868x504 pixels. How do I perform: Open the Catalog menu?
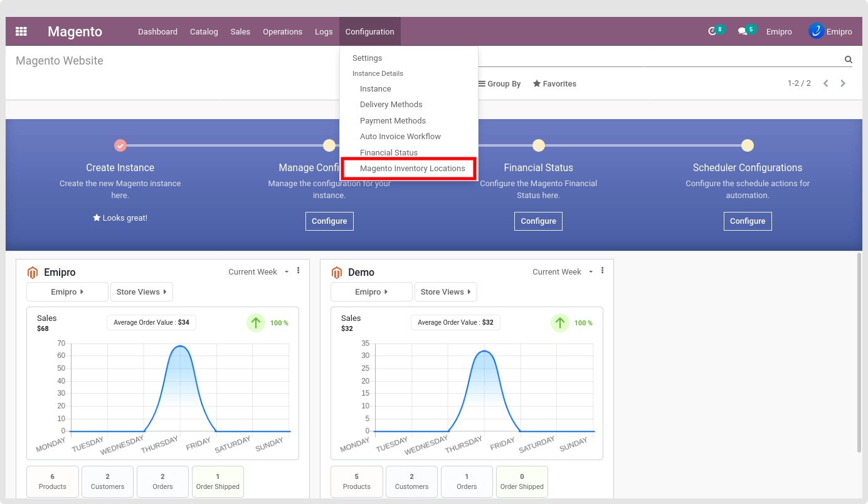(x=204, y=31)
